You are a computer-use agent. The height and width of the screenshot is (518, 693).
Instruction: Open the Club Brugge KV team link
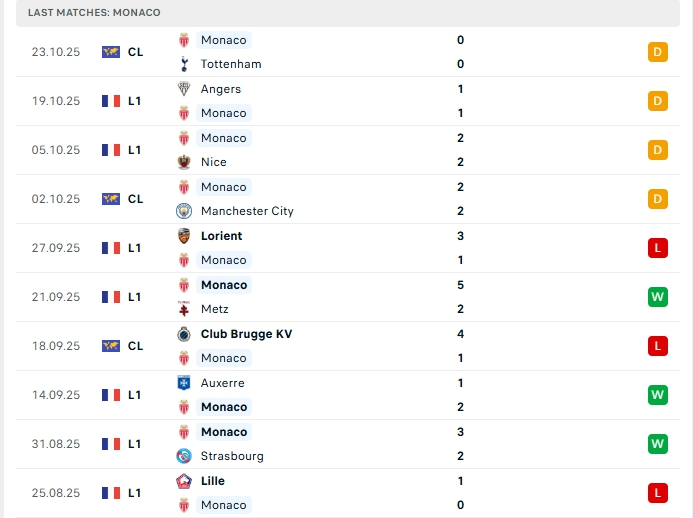tap(246, 334)
